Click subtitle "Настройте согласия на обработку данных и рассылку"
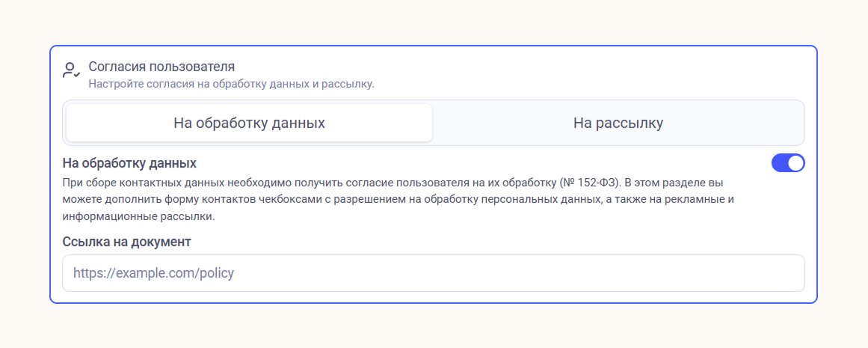Image resolution: width=868 pixels, height=348 pixels. (231, 84)
